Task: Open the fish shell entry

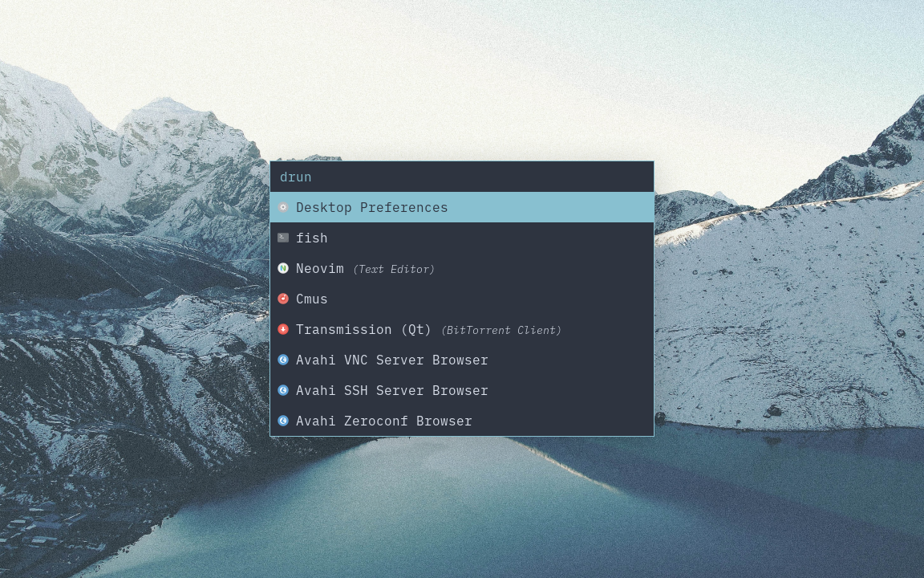Action: click(x=312, y=238)
